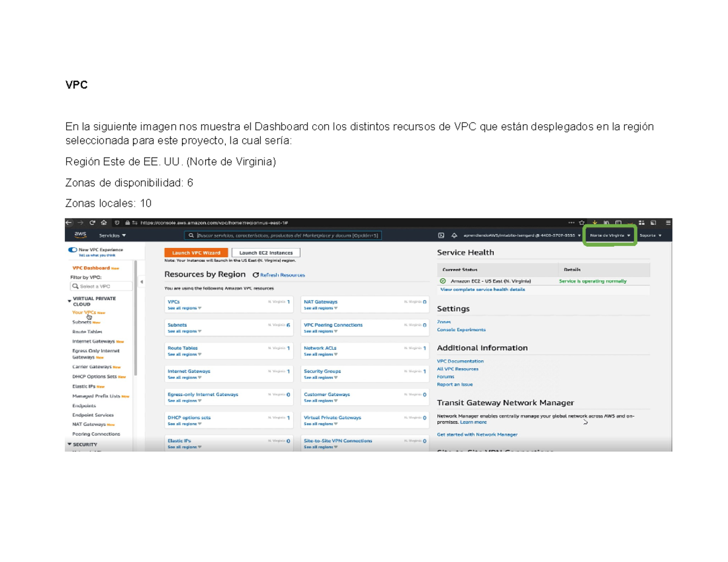Open Subnets in the sidebar

82,322
